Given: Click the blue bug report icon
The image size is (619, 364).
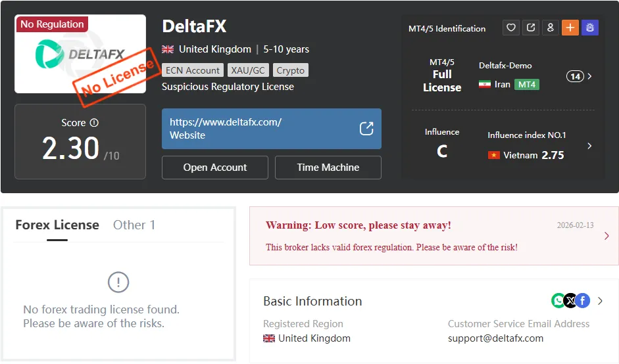Looking at the screenshot, I should tap(590, 28).
